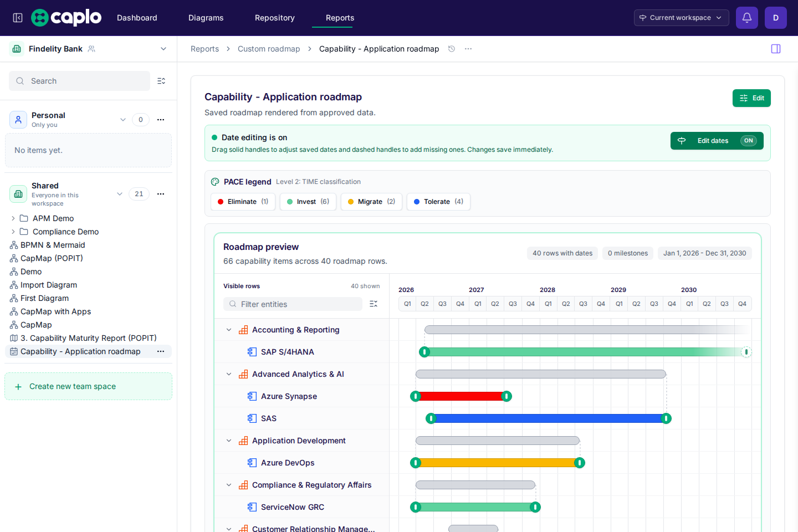Collapse Application Development row
This screenshot has height=532, width=798.
(x=229, y=441)
